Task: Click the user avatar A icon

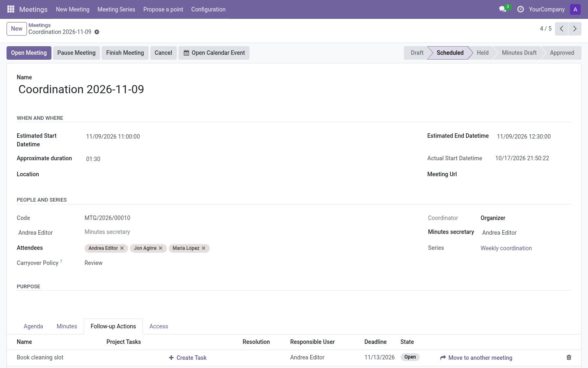Action: (x=575, y=9)
